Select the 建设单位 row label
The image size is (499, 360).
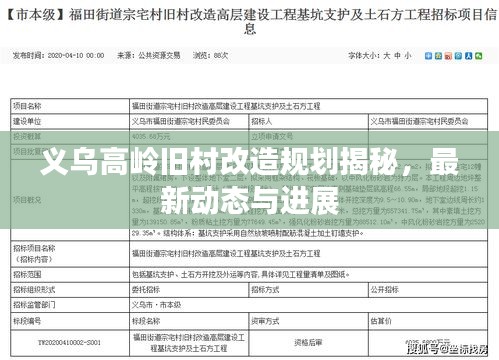(x=27, y=121)
